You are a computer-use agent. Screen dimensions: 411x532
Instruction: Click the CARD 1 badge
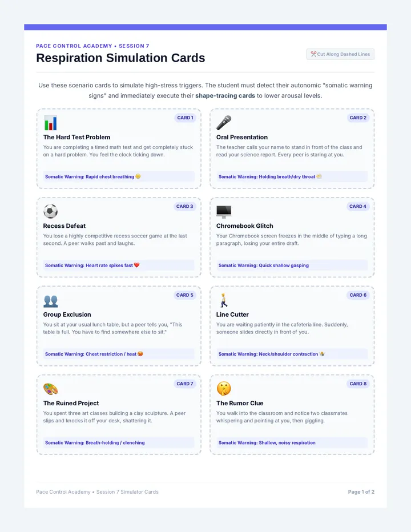[185, 118]
